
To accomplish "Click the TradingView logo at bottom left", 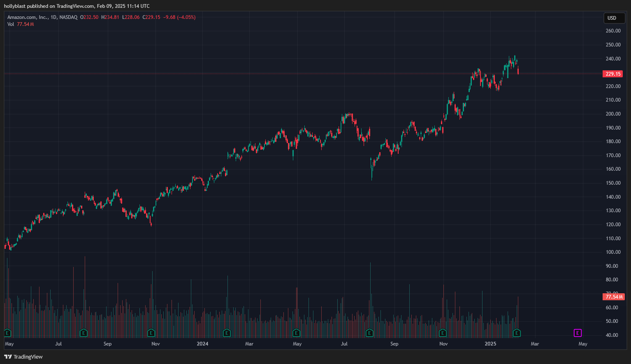I will coord(23,357).
